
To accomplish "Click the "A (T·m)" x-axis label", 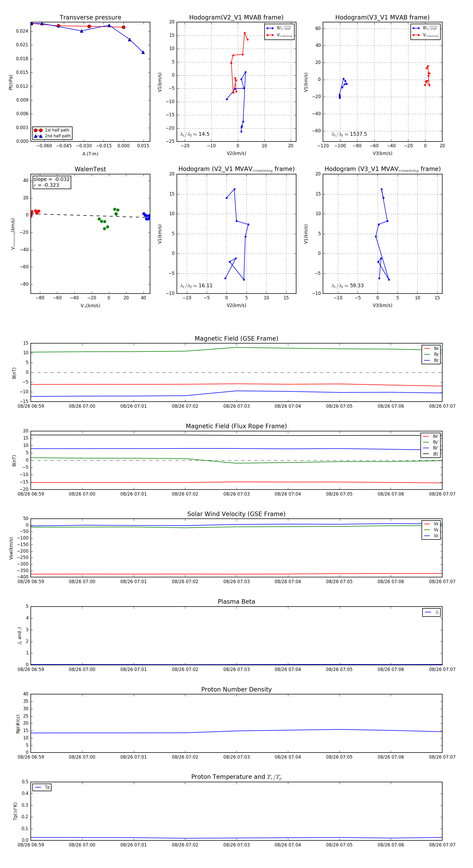I will tap(90, 154).
